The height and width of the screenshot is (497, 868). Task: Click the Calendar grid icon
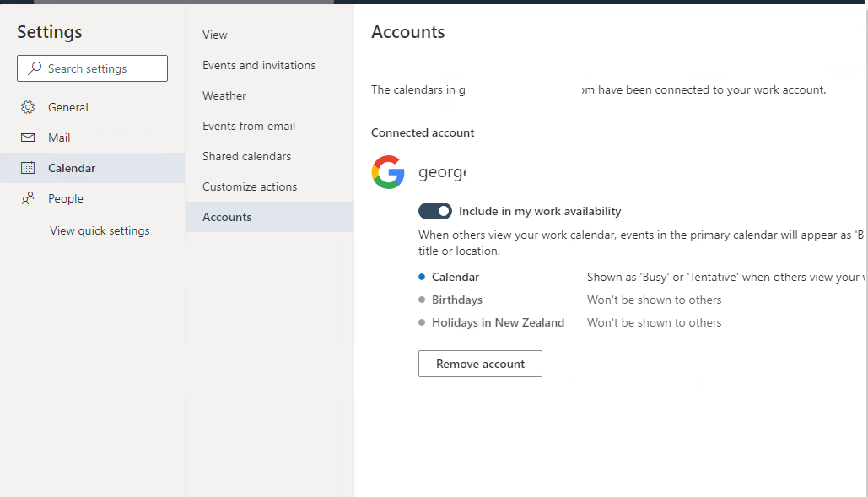coord(28,168)
